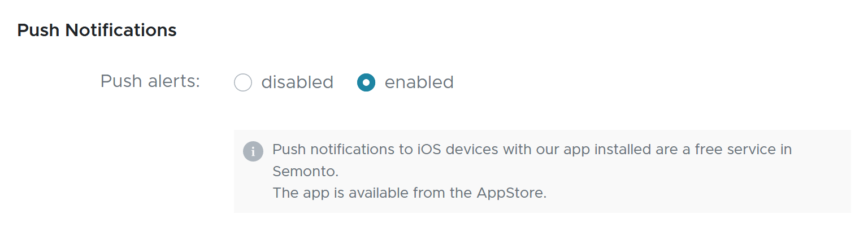Click the info icon in the notice box
Viewport: 868px width, 231px height.
253,151
